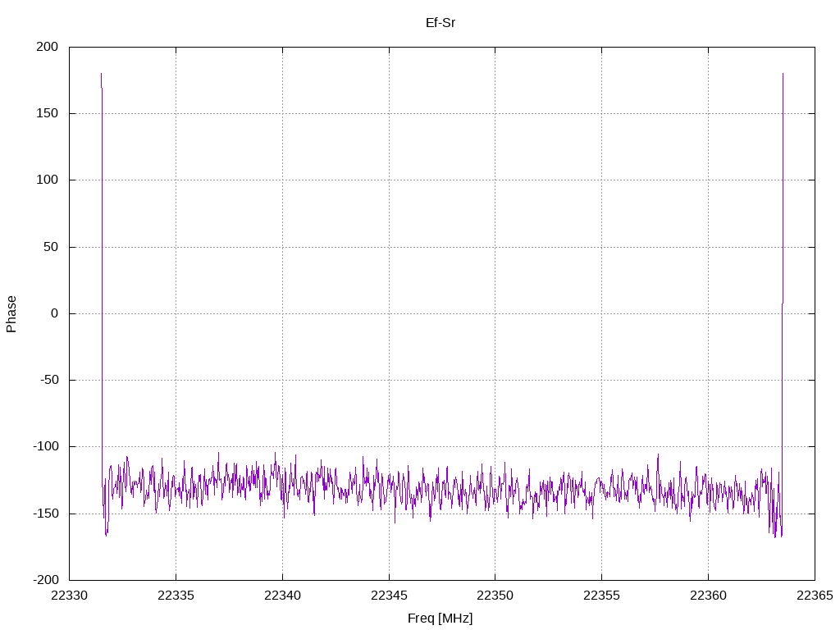The image size is (840, 630).
Task: Click the x-axis tick label "22330"
Action: pos(70,596)
